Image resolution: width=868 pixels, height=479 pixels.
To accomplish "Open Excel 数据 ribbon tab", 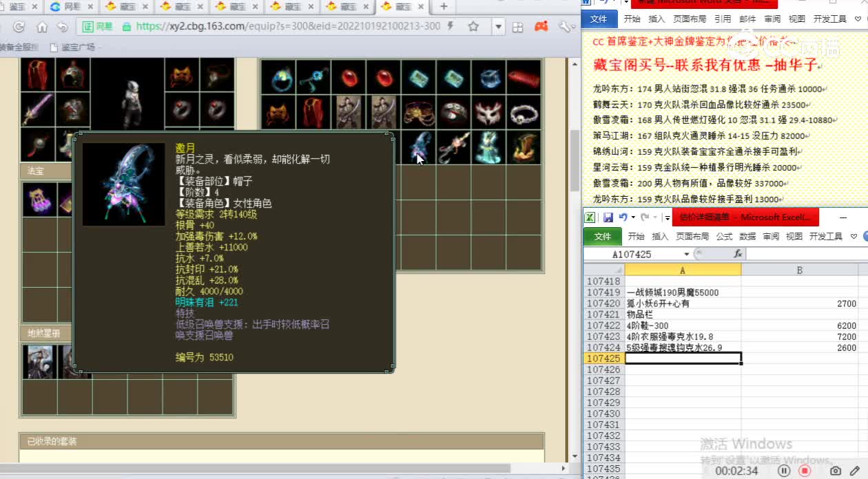I will 747,236.
